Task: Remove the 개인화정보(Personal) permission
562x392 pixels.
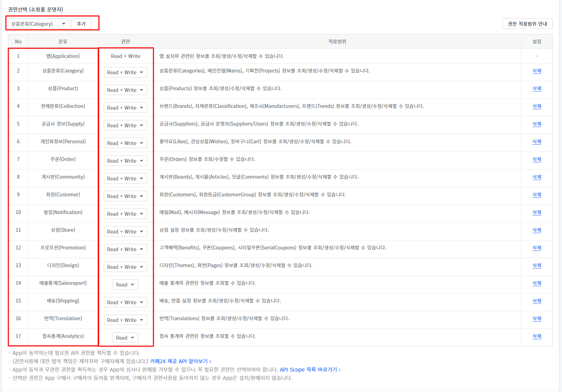Action: coord(537,142)
